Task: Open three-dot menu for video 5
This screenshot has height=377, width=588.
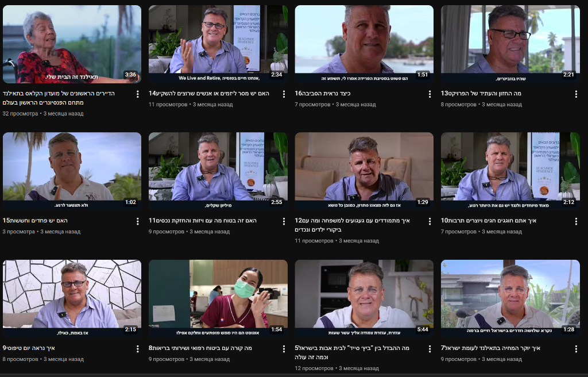Action: 430,349
